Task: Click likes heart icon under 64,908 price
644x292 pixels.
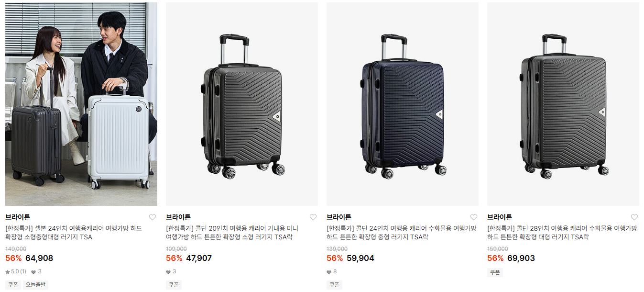Action: [x=33, y=272]
